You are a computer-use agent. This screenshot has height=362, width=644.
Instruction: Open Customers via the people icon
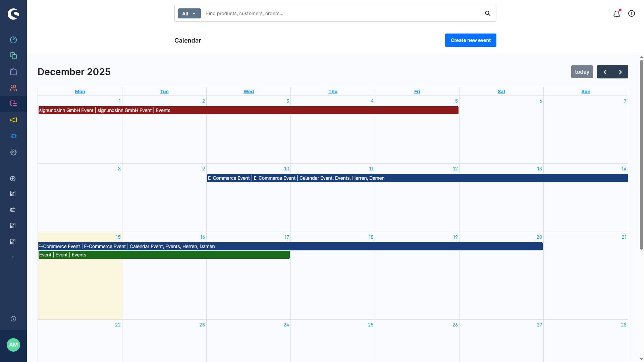click(13, 88)
